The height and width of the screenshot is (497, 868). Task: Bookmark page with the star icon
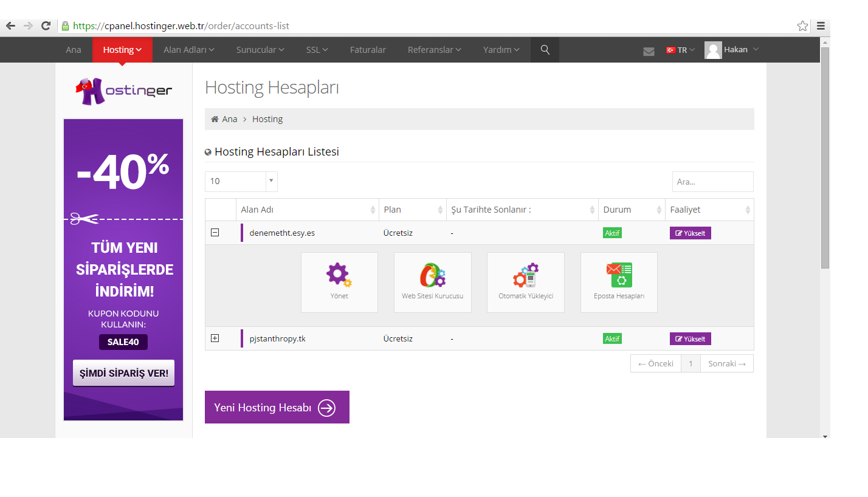[x=802, y=26]
